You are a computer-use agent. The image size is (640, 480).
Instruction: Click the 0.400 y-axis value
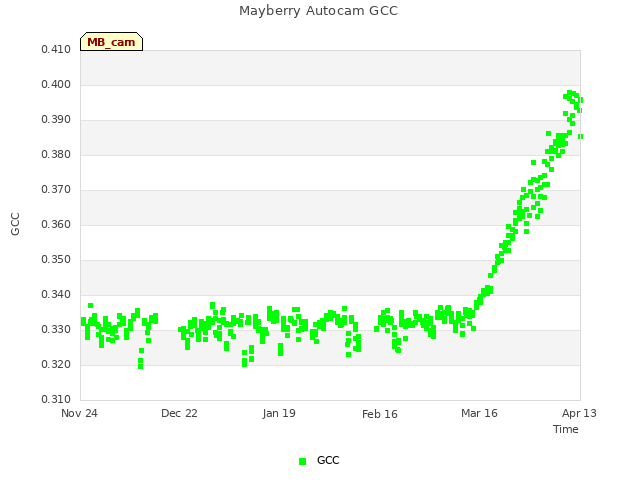[x=56, y=84]
